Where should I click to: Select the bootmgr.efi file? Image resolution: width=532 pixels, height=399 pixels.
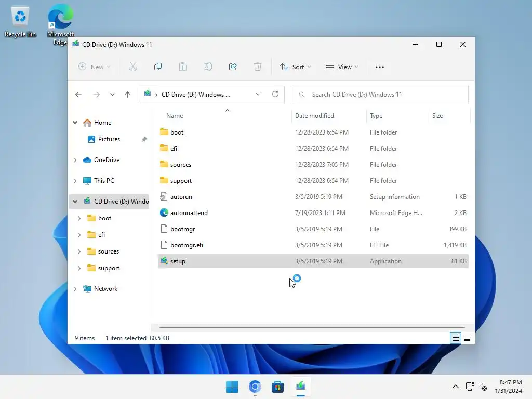point(313,245)
